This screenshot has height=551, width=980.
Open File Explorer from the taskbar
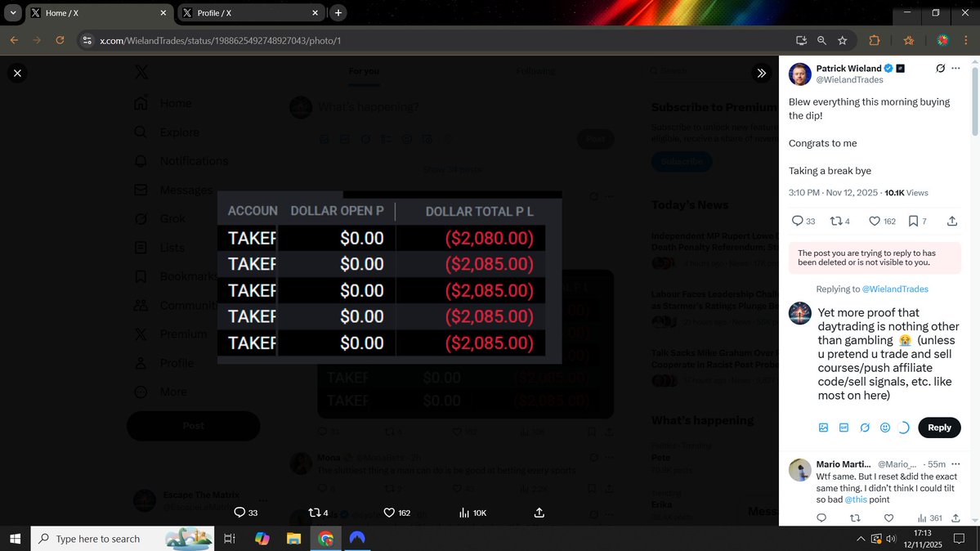tap(293, 539)
